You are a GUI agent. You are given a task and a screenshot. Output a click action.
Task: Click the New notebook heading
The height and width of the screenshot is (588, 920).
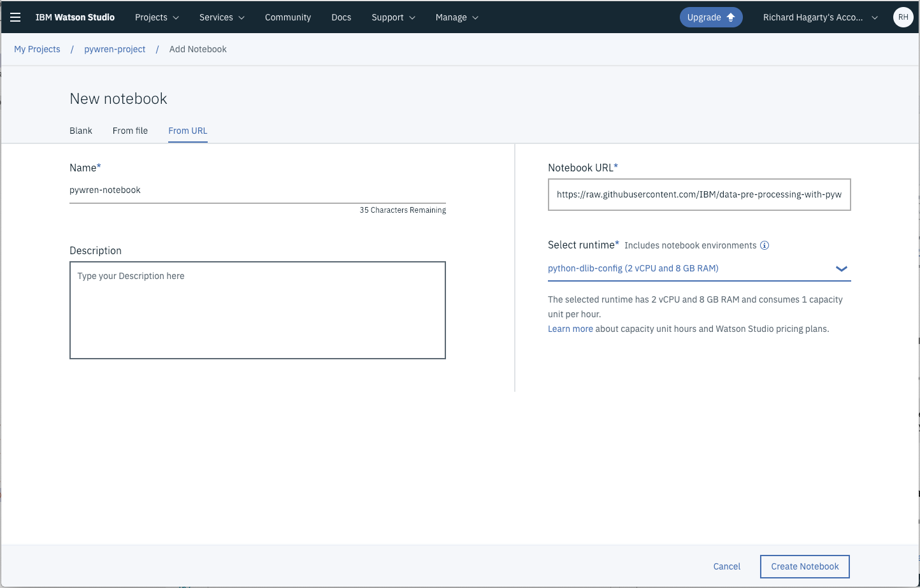click(119, 99)
